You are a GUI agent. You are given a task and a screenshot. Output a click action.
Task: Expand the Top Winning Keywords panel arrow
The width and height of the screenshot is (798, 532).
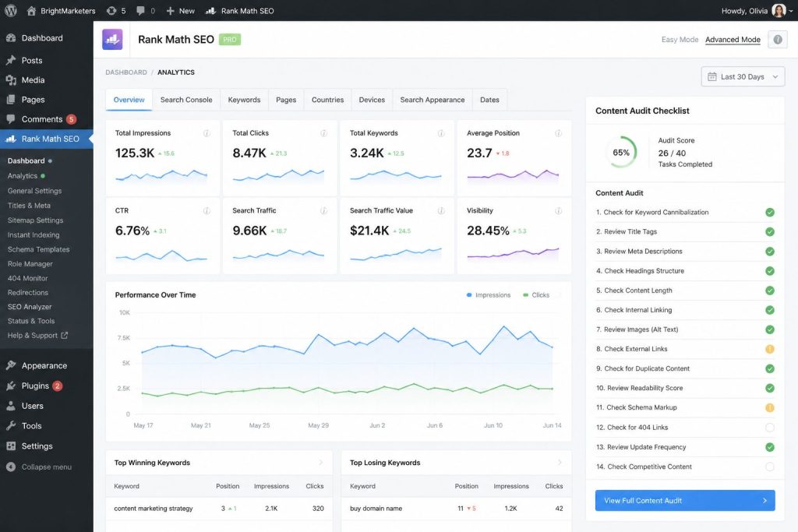[x=320, y=463]
